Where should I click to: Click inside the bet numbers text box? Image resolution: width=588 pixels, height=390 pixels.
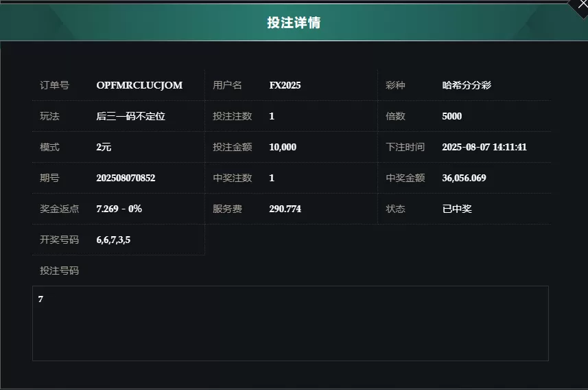(x=290, y=323)
